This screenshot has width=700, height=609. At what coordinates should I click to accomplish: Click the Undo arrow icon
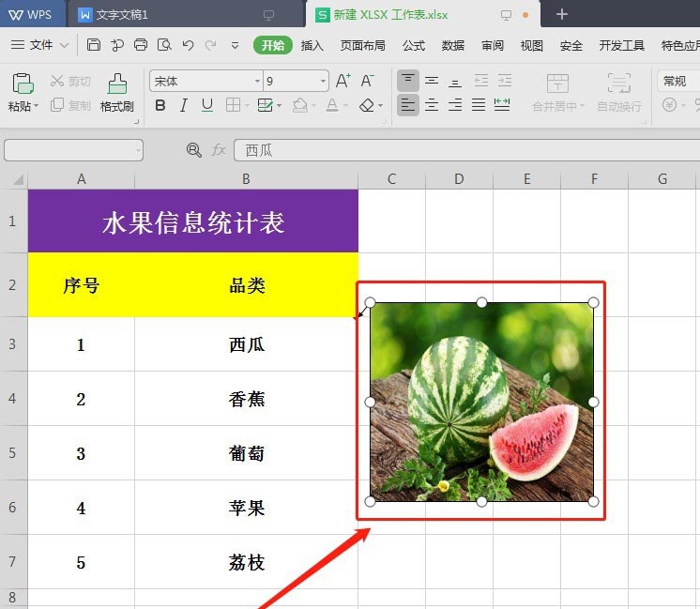tap(188, 45)
